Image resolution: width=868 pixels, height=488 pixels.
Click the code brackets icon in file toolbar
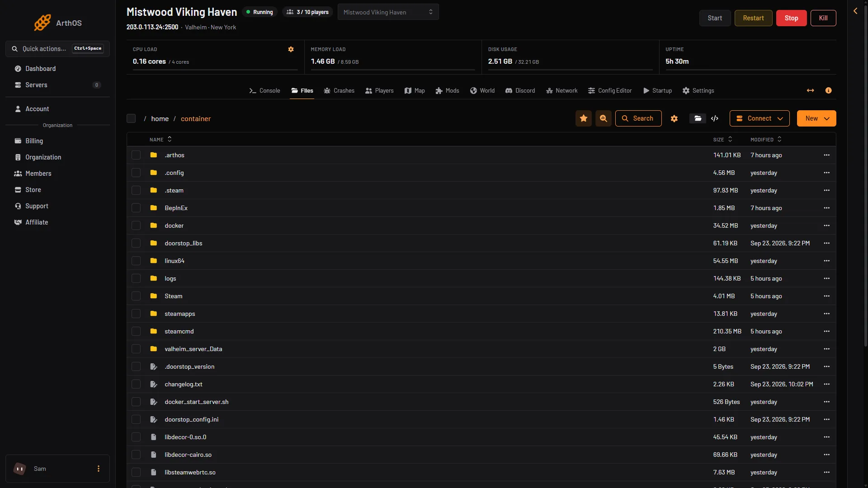tap(715, 118)
